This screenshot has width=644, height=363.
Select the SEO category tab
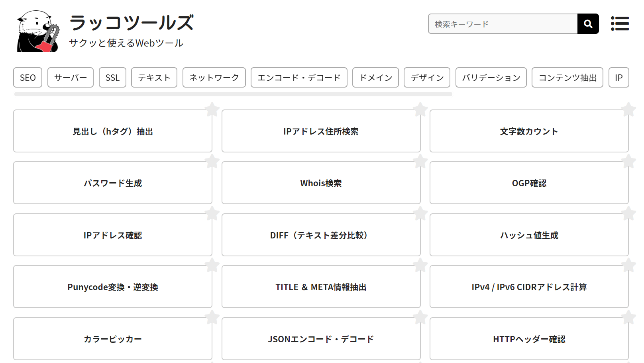28,78
